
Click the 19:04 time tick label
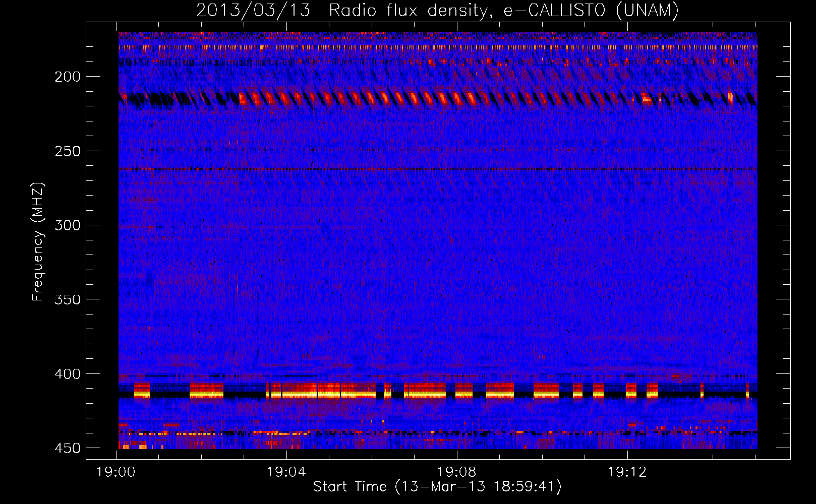point(286,472)
